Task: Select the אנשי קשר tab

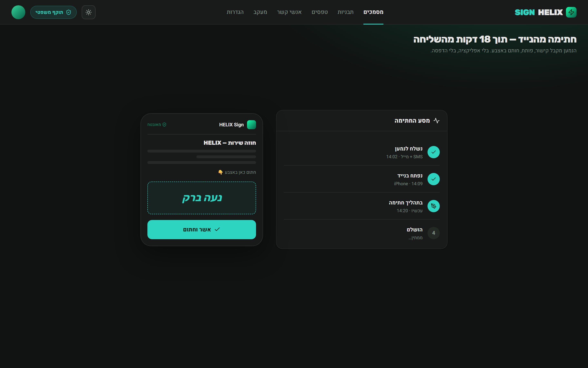Action: pos(289,12)
